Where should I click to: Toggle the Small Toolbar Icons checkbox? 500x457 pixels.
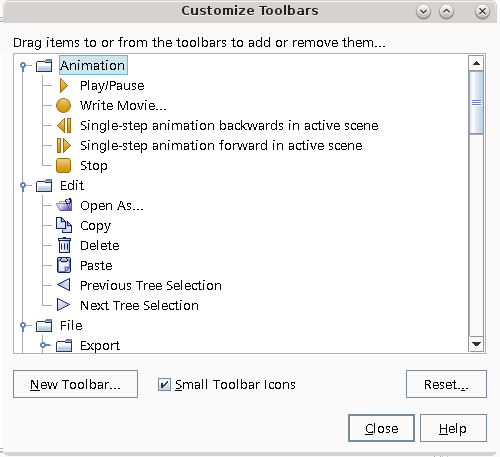pyautogui.click(x=164, y=384)
